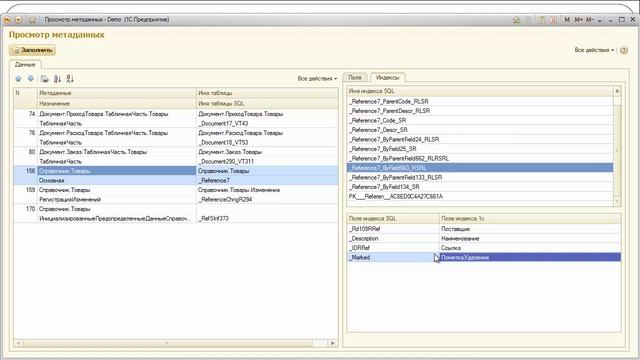
Task: Click the _IDRRef field cell
Action: tap(393, 248)
